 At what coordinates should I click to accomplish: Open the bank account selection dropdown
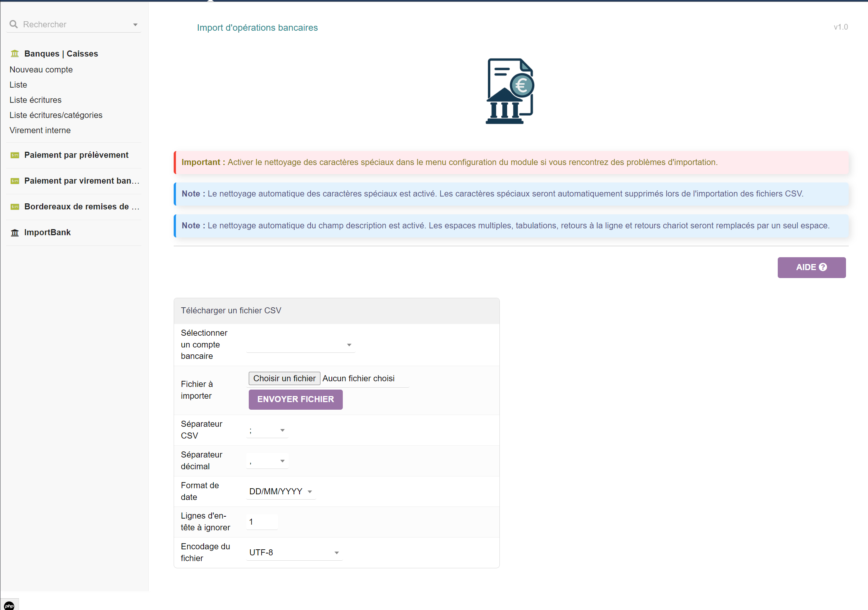300,345
